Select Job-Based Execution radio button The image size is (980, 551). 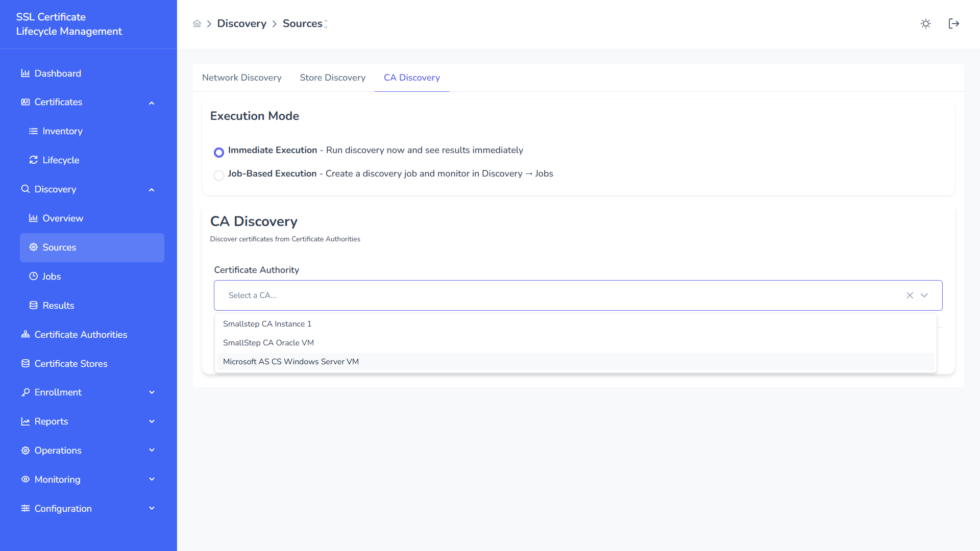219,175
